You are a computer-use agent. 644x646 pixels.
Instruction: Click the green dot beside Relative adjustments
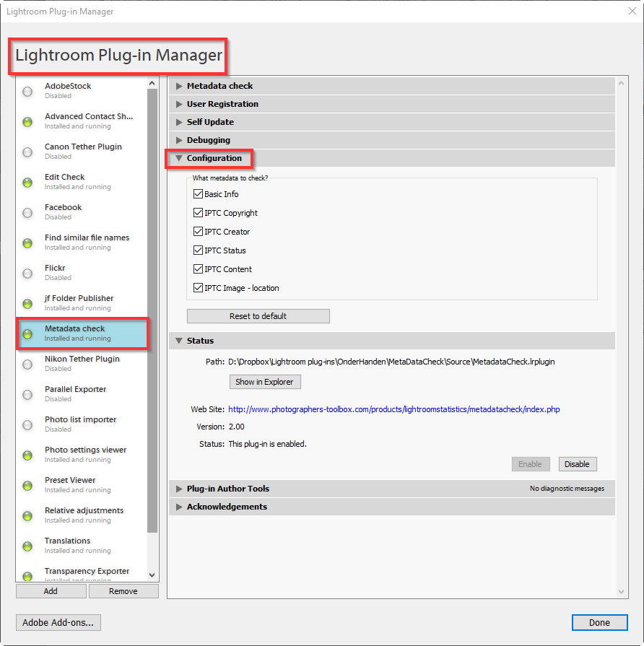click(27, 516)
